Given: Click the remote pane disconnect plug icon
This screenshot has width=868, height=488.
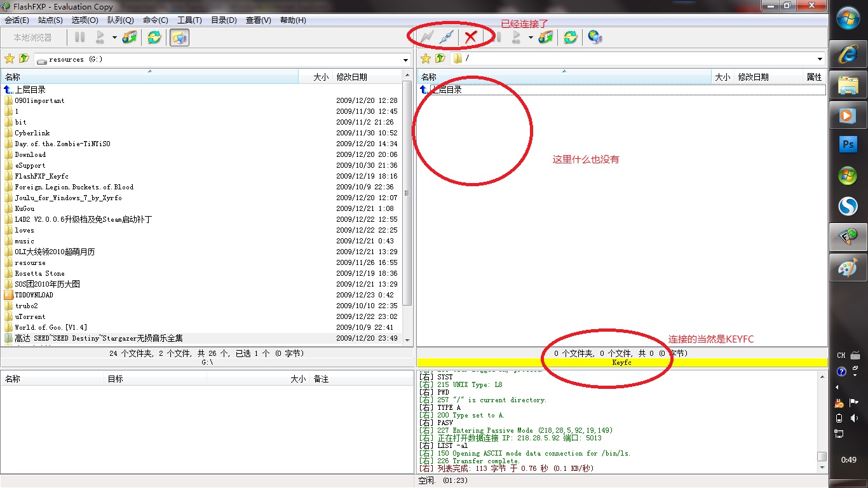Looking at the screenshot, I should 447,37.
